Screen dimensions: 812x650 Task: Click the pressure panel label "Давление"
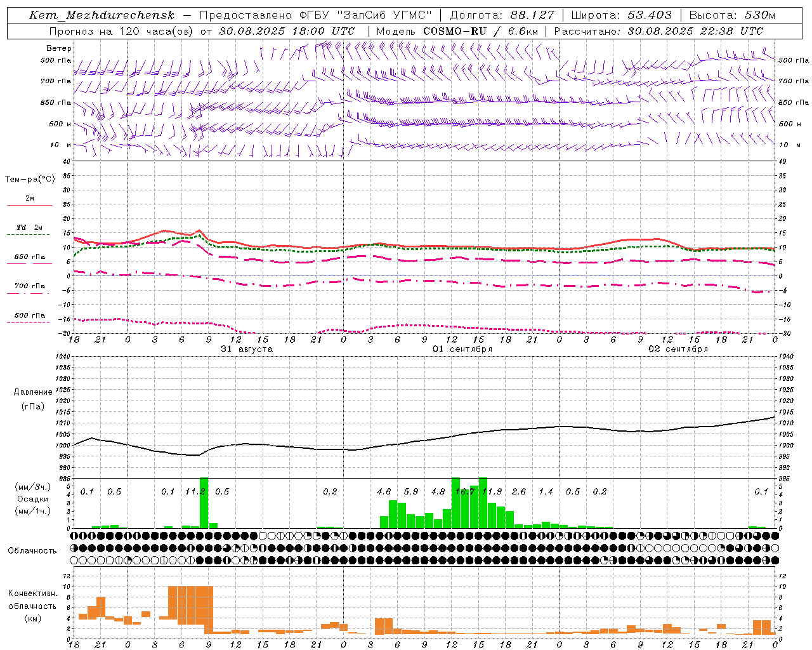pyautogui.click(x=33, y=392)
